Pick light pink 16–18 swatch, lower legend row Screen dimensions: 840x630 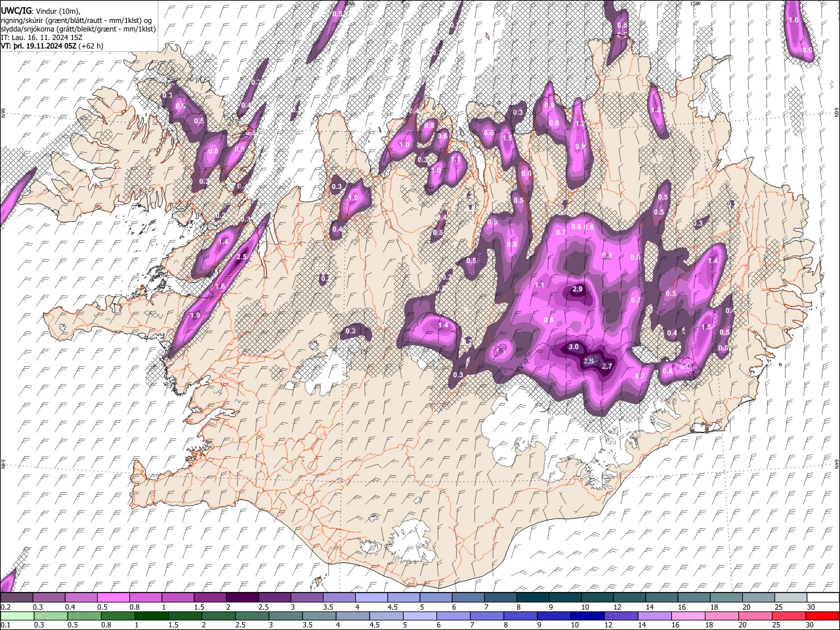(688, 616)
